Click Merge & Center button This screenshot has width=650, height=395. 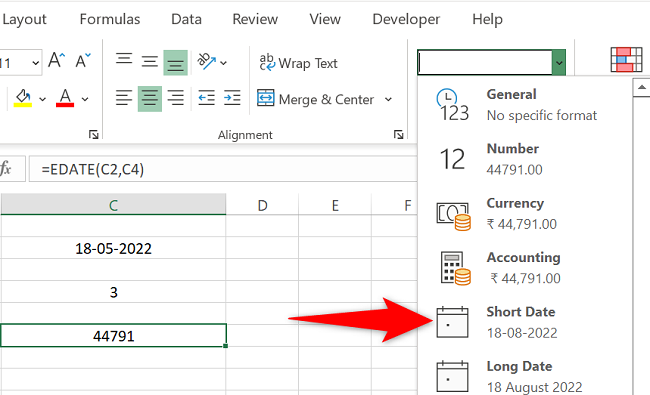[x=316, y=99]
